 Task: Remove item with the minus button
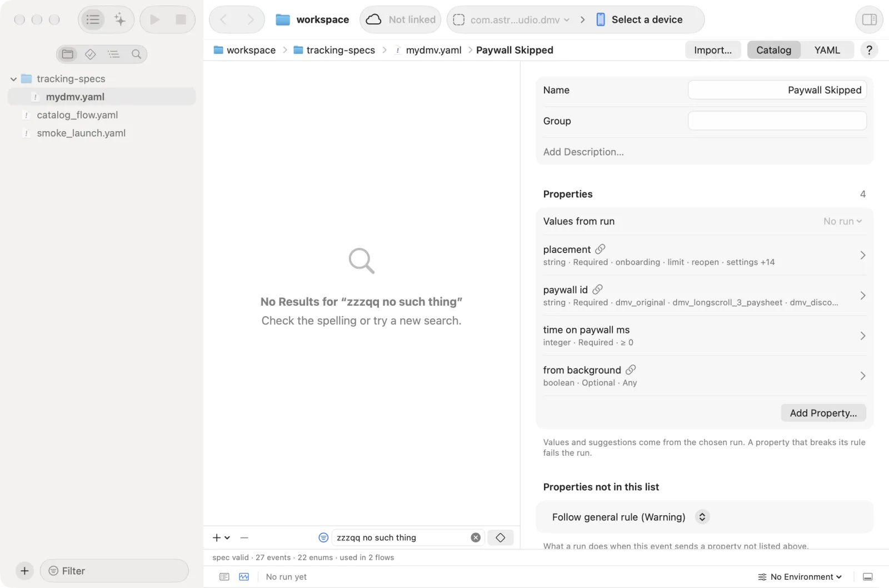tap(244, 537)
